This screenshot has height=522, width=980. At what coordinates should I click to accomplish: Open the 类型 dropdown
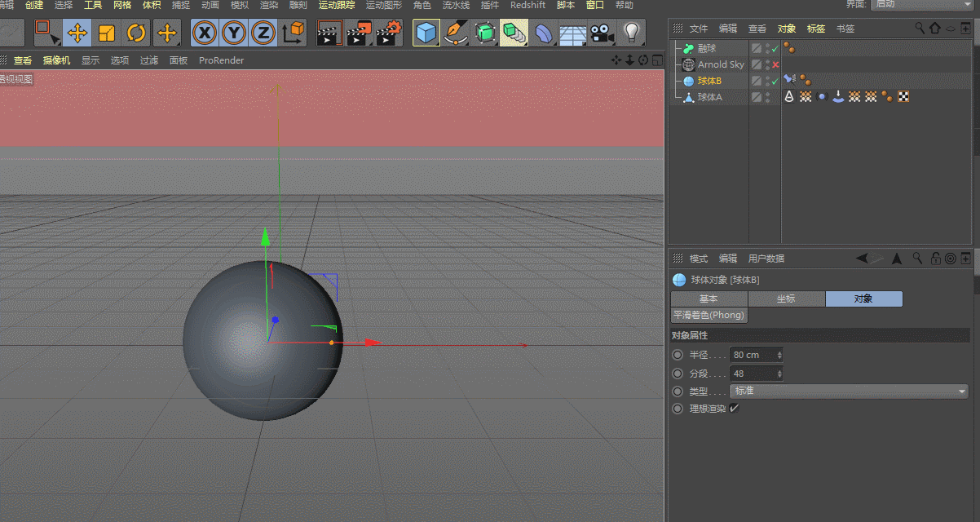click(x=849, y=391)
